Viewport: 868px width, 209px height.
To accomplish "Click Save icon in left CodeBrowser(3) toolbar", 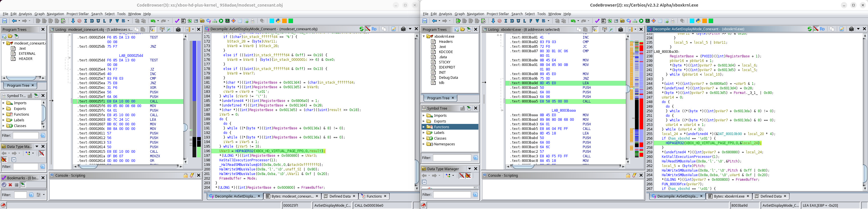I will tap(5, 21).
